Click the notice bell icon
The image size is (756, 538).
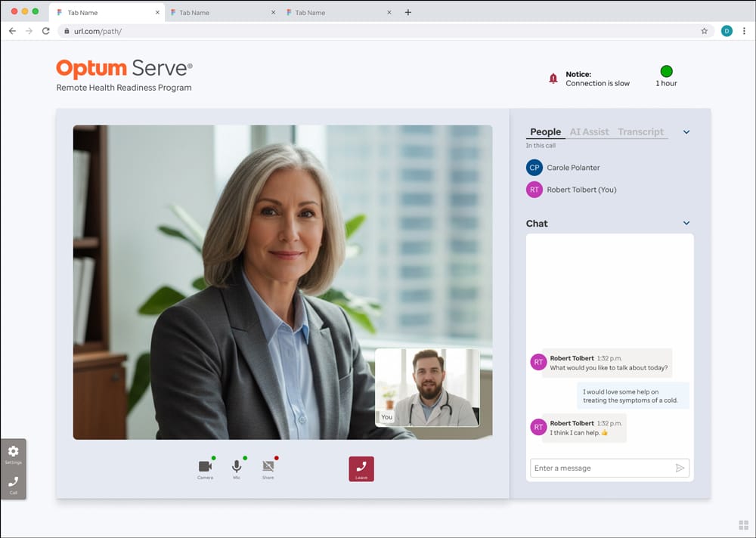pyautogui.click(x=553, y=79)
